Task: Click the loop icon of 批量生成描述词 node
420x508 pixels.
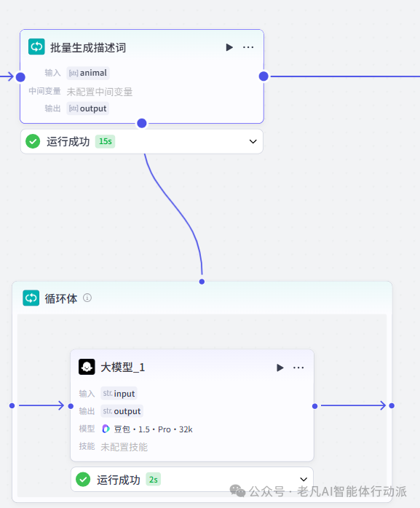Action: tap(36, 47)
